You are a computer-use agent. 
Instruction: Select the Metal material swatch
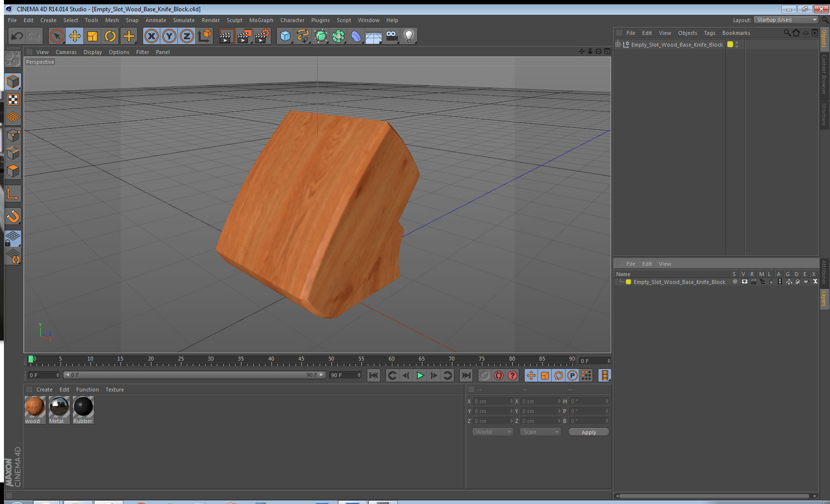pyautogui.click(x=59, y=410)
